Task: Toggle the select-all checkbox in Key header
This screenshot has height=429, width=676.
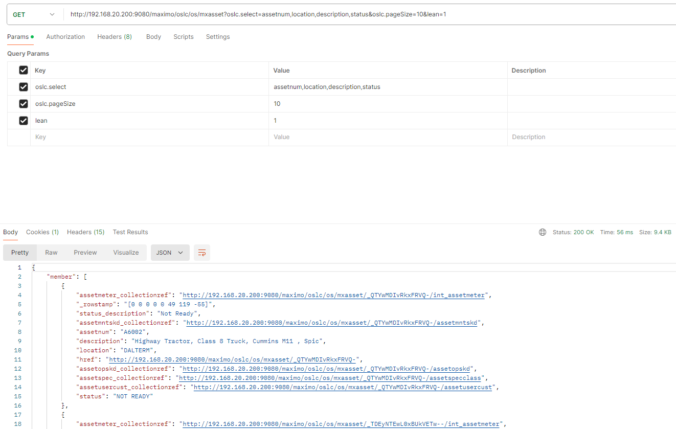Action: [23, 70]
